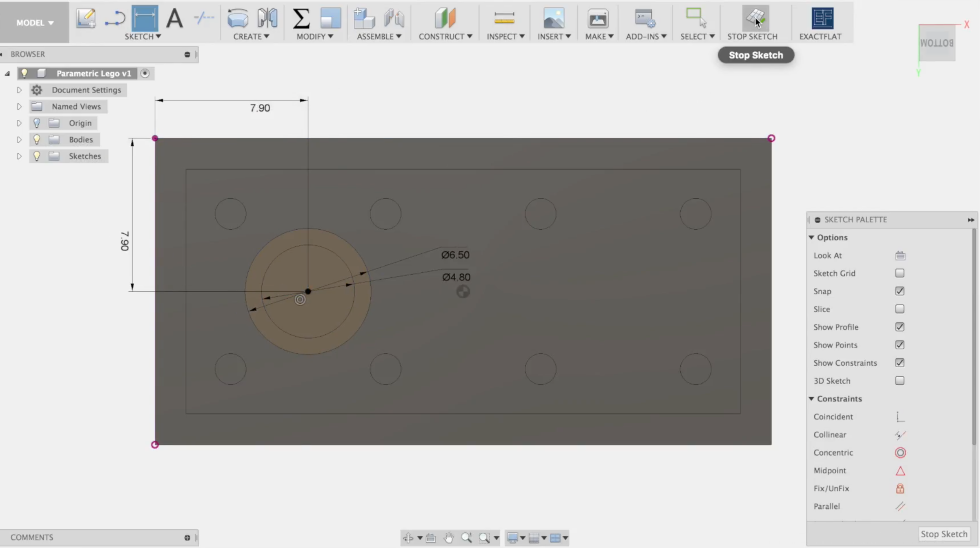
Task: Enable the Sketch Grid checkbox
Action: coord(900,273)
